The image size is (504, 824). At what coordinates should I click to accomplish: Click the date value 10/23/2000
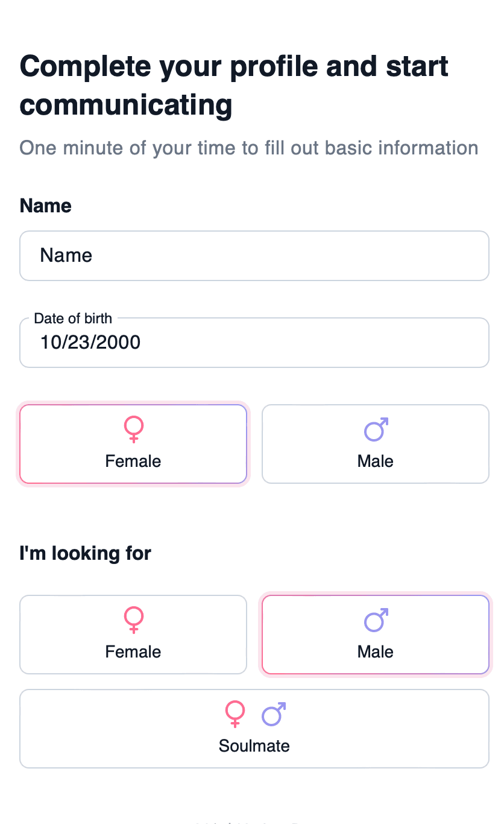[89, 342]
